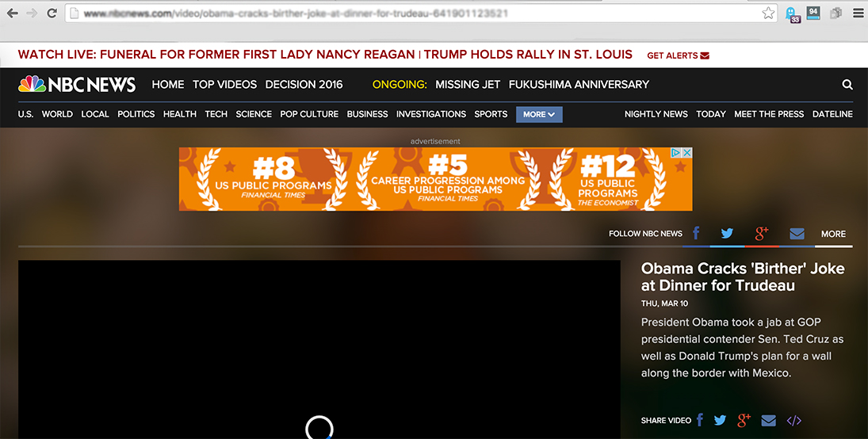Image resolution: width=868 pixels, height=439 pixels.
Task: Follow NBC News on Twitter
Action: click(x=727, y=233)
